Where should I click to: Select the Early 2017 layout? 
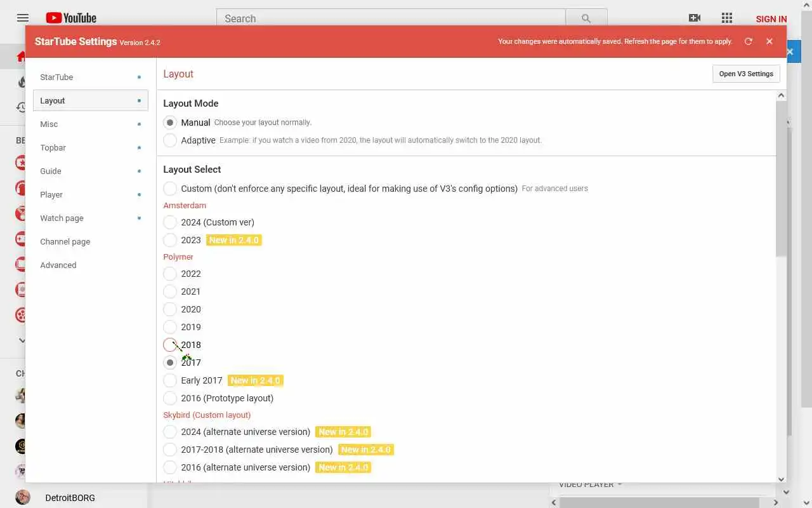170,380
